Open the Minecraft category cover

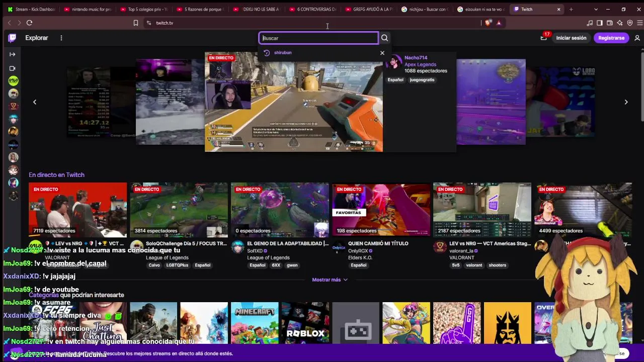tap(255, 323)
